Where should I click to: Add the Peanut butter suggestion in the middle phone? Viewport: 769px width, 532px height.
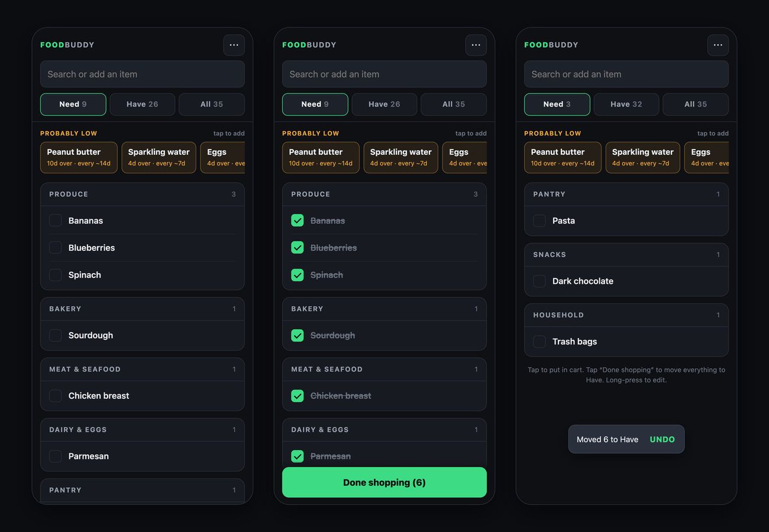(x=321, y=157)
